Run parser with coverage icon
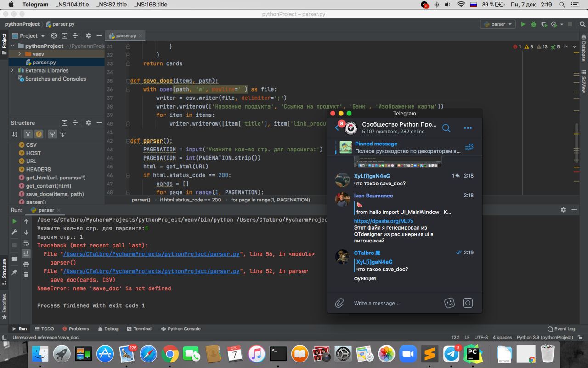The image size is (588, 368). tap(544, 24)
